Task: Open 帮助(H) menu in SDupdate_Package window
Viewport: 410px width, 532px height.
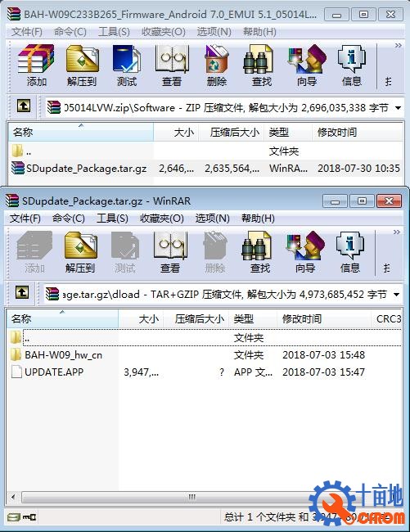Action: tap(258, 219)
